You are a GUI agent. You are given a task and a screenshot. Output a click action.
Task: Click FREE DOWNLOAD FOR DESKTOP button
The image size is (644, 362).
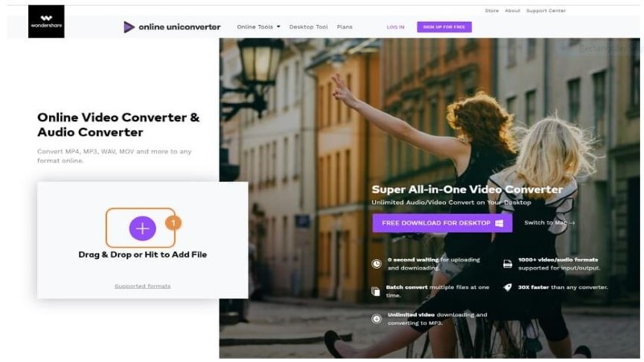442,223
